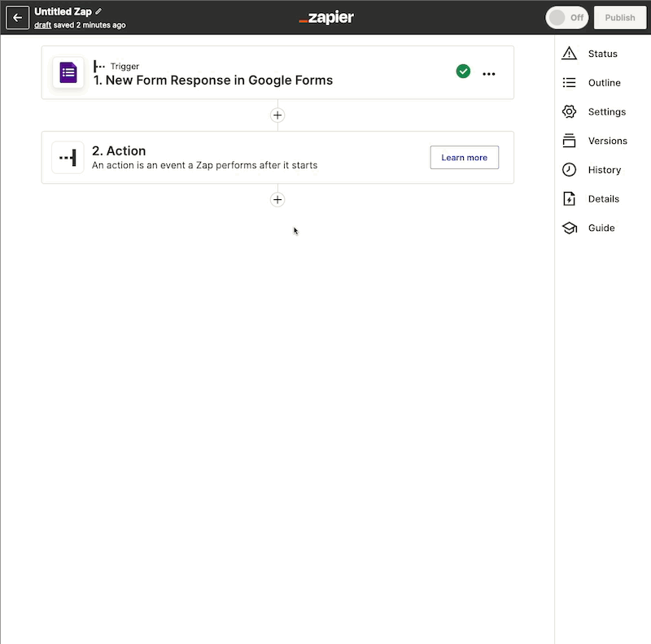Open the Versions panel label
The height and width of the screenshot is (644, 651).
click(x=607, y=141)
